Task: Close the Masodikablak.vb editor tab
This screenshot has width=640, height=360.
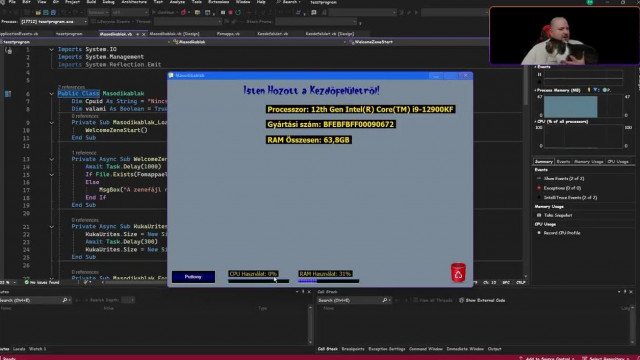Action: tap(143, 34)
